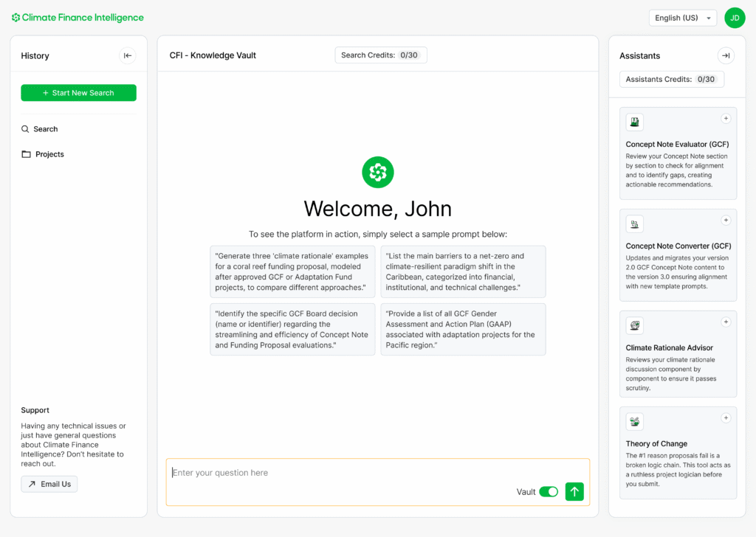Click the Climate Rationale Advisor icon
This screenshot has width=756, height=537.
(634, 325)
